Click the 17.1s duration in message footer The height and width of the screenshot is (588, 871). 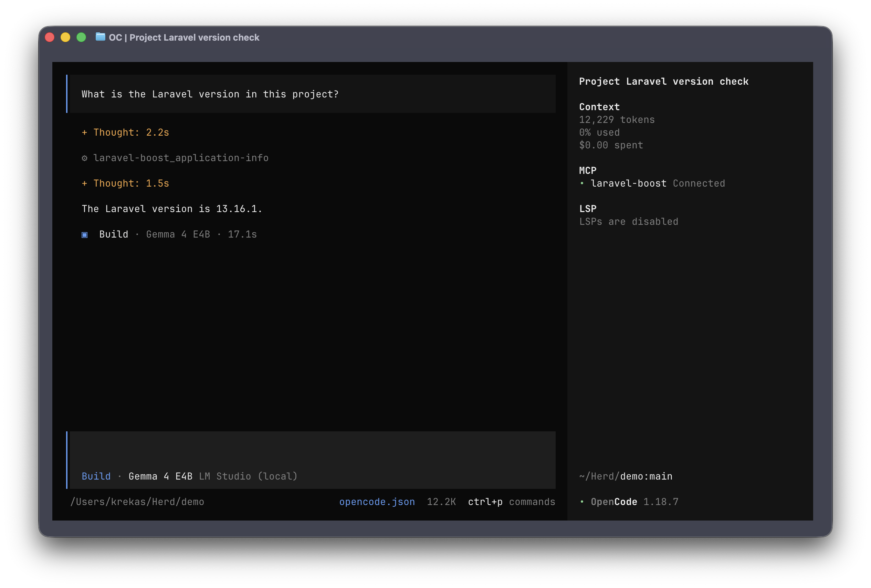pos(242,234)
